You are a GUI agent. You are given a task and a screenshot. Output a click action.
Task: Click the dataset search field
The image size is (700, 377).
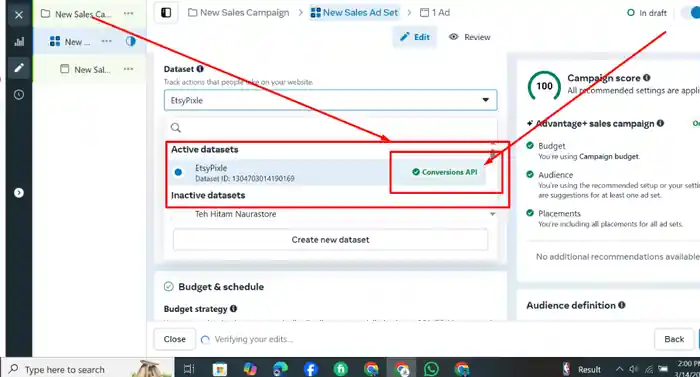(330, 128)
